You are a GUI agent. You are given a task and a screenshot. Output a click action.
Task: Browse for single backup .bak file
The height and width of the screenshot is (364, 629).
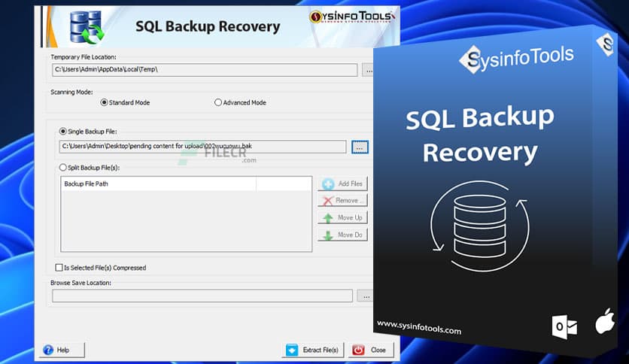click(360, 147)
